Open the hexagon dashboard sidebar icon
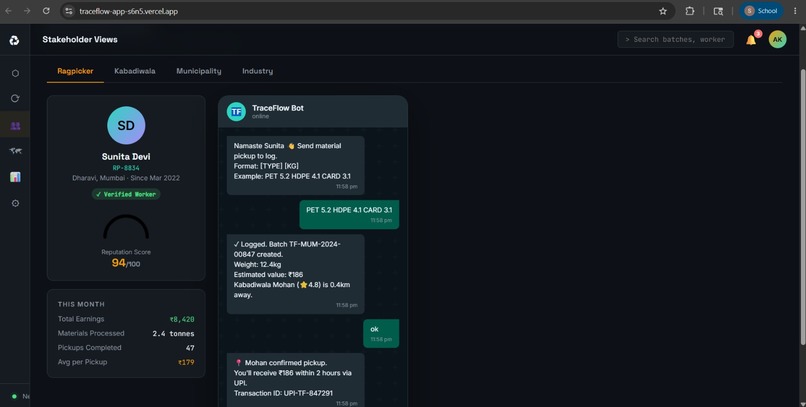The width and height of the screenshot is (806, 407). (x=15, y=73)
